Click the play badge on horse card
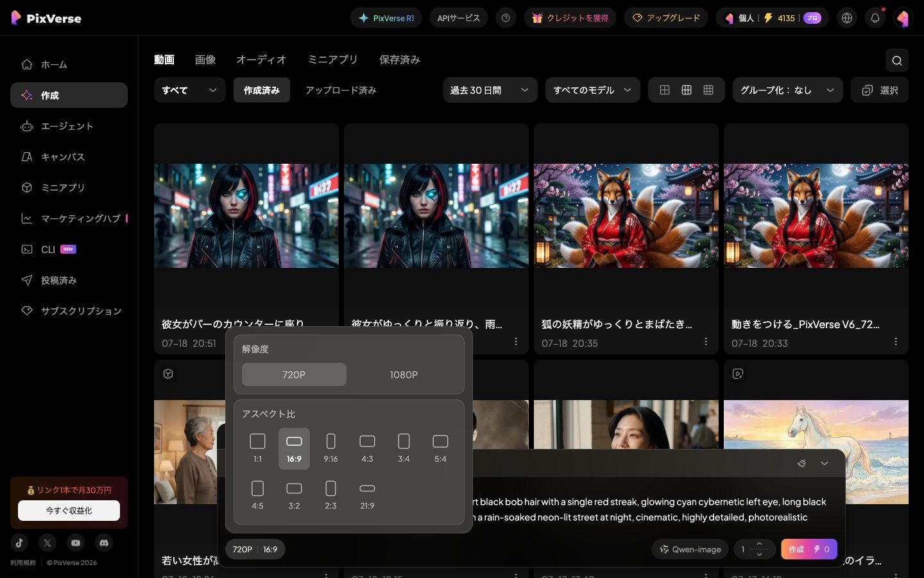Viewport: 924px width, 578px height. point(738,374)
